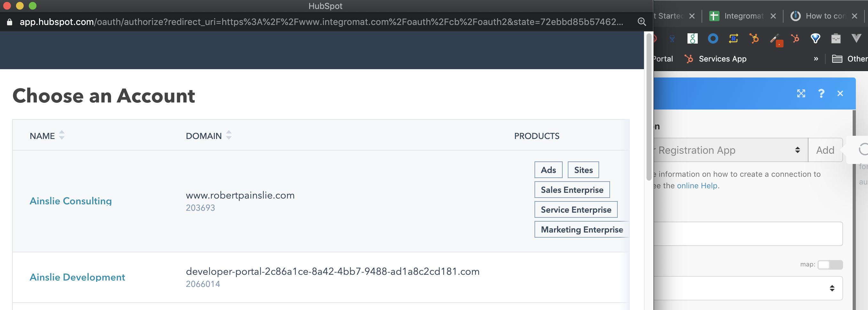
Task: Open the plain HubSpot sprocket extension
Action: coord(795,39)
